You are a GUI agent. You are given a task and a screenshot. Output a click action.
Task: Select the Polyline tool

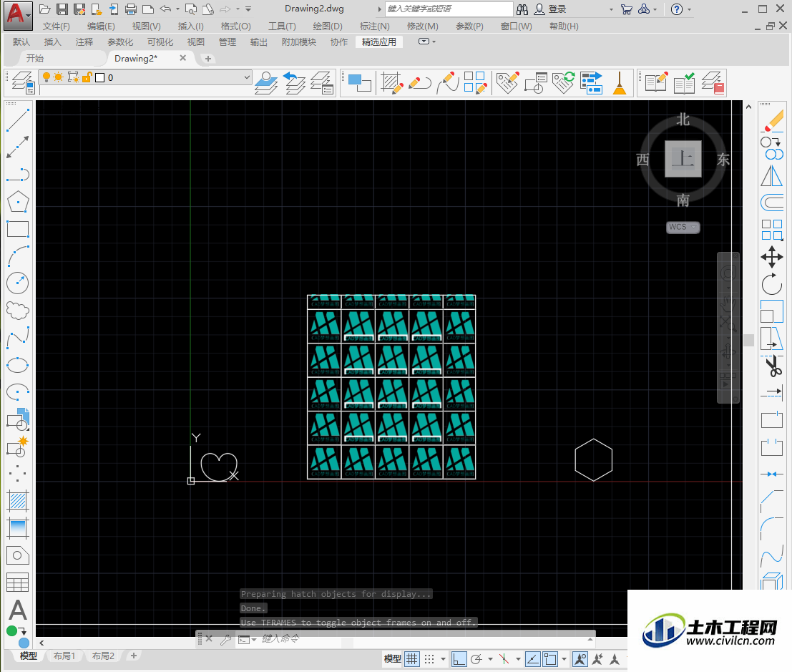18,175
